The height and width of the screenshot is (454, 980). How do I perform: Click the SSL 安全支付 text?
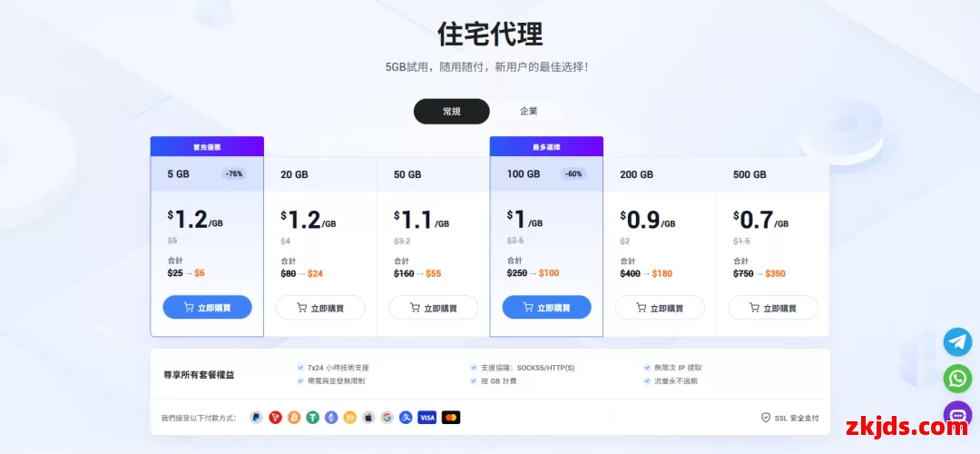pyautogui.click(x=797, y=418)
